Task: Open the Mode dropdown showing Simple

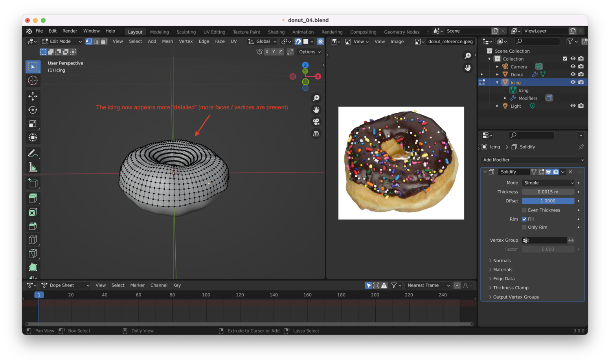Action: 548,182
